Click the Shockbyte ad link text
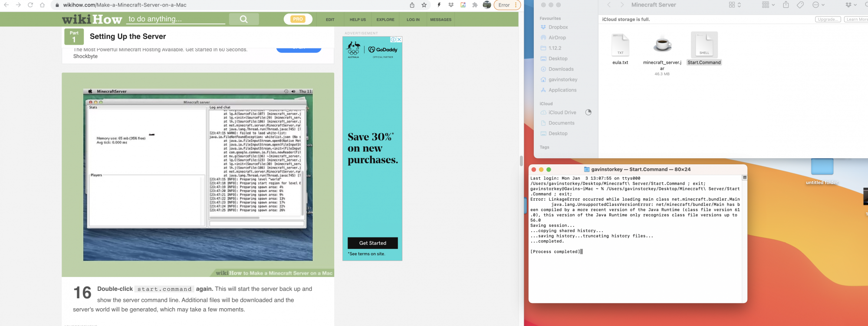 [x=85, y=56]
